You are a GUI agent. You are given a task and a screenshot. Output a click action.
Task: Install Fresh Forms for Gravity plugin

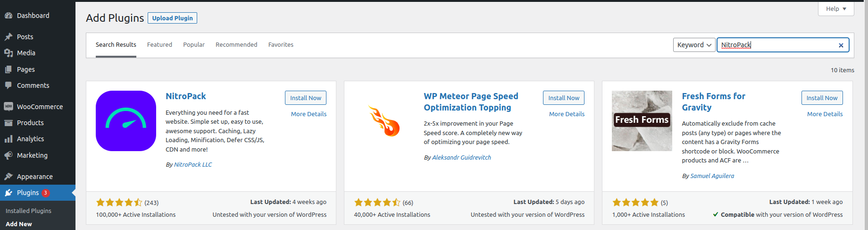(x=822, y=98)
